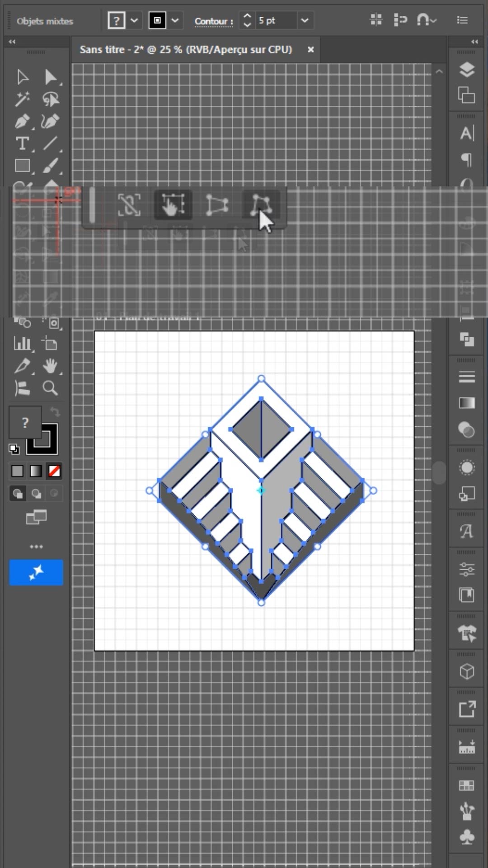The image size is (488, 868).
Task: Adjust the stroke weight stepper arrows
Action: pos(247,20)
